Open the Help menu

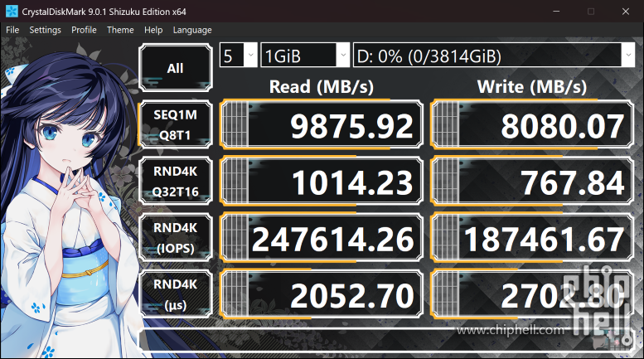point(153,30)
